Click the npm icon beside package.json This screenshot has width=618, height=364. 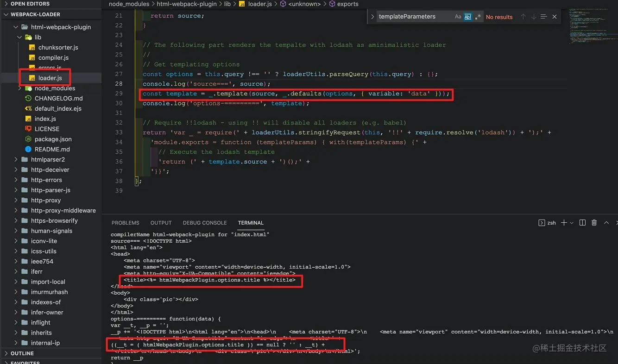point(28,139)
